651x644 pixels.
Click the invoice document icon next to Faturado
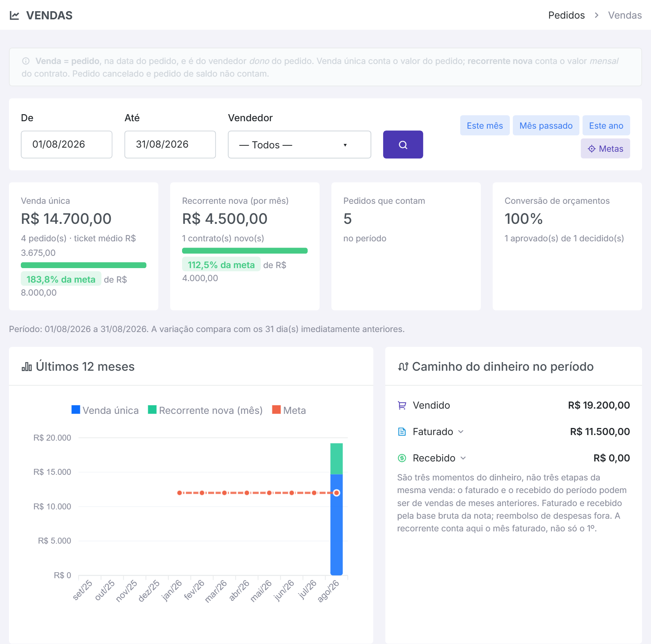[402, 432]
